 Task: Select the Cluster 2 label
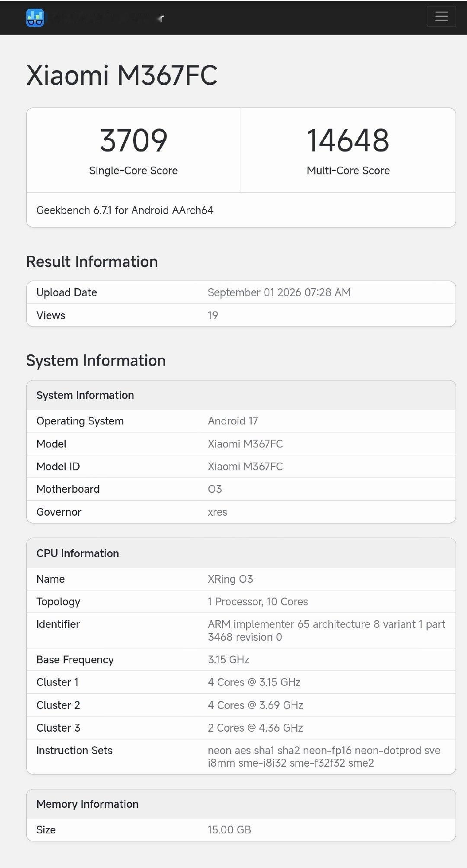(58, 705)
